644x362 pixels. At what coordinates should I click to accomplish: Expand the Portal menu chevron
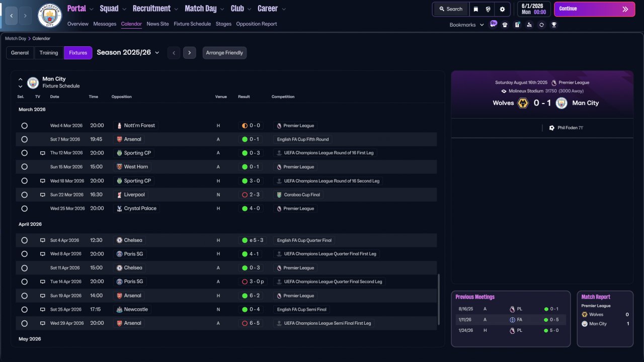(x=92, y=9)
